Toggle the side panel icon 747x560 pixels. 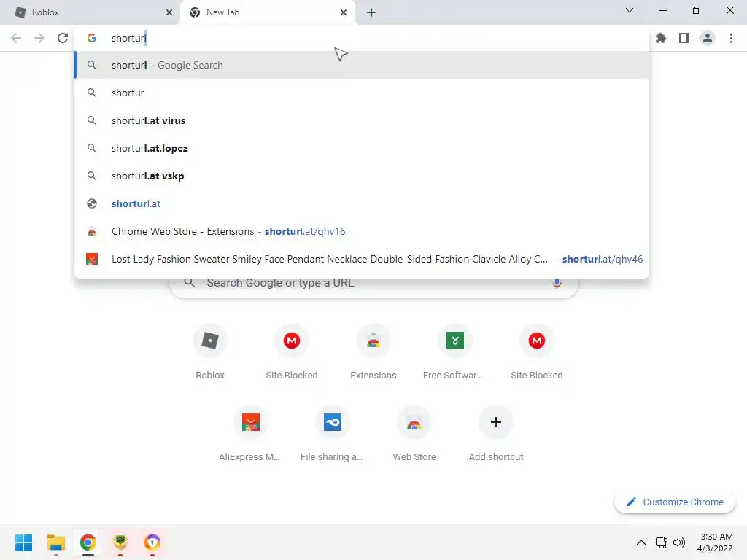pos(684,38)
